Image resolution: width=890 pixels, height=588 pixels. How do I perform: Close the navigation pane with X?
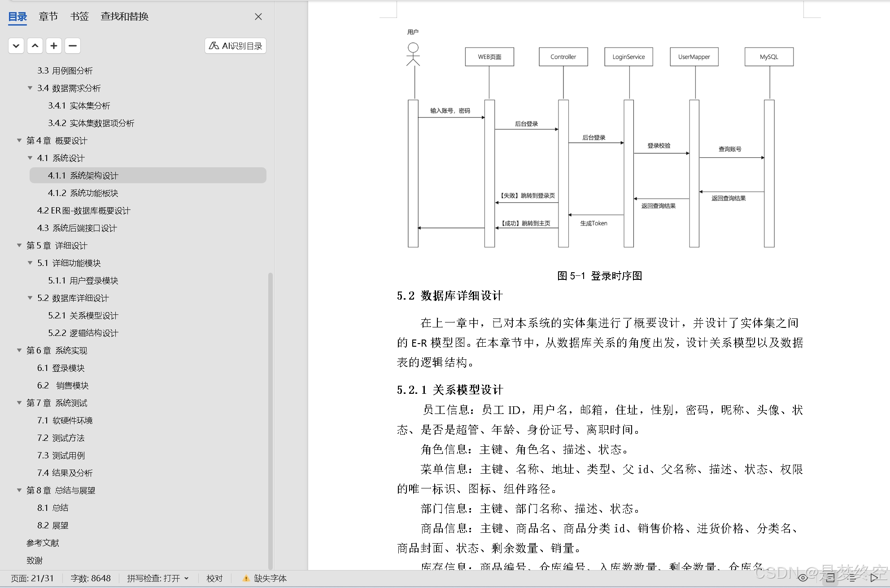tap(258, 17)
